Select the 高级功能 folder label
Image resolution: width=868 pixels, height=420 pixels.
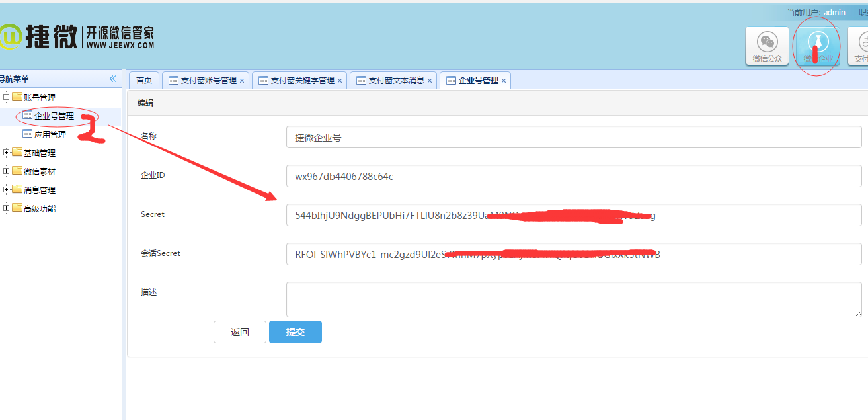(x=40, y=208)
